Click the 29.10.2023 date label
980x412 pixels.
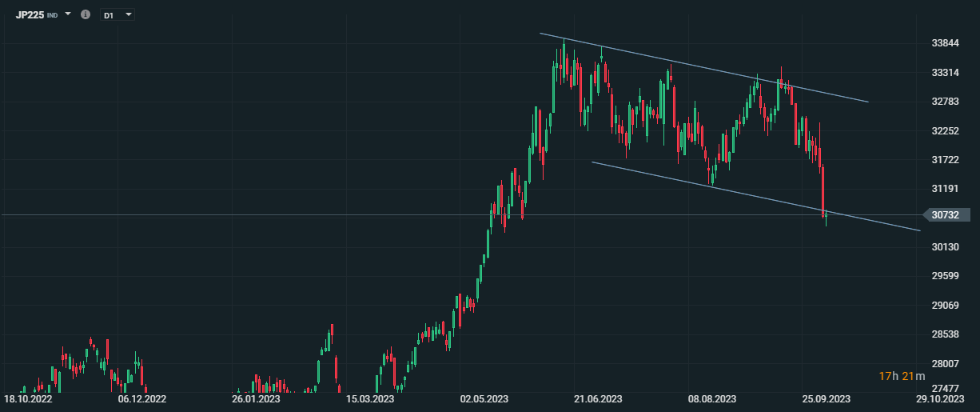tap(941, 398)
